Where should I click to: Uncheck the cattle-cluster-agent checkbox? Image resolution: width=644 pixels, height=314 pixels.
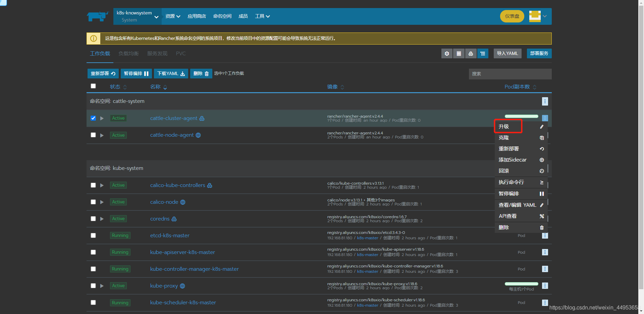point(93,118)
